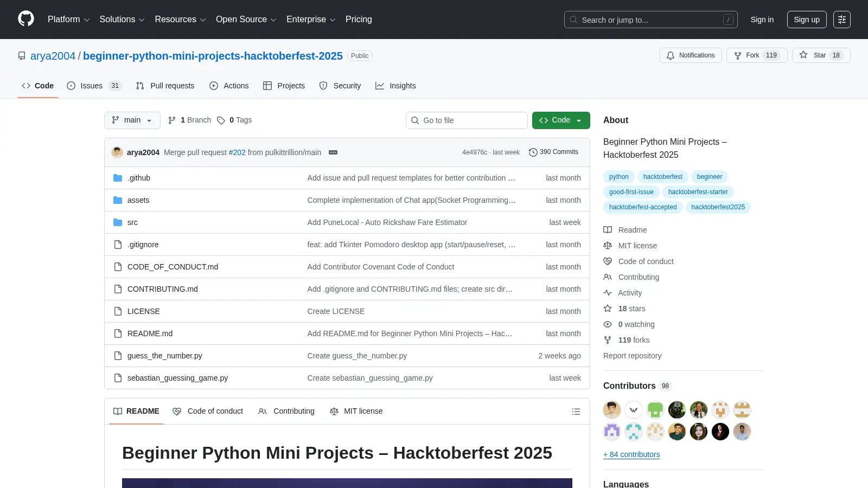
Task: Open the README outline list icon
Action: coord(576,412)
